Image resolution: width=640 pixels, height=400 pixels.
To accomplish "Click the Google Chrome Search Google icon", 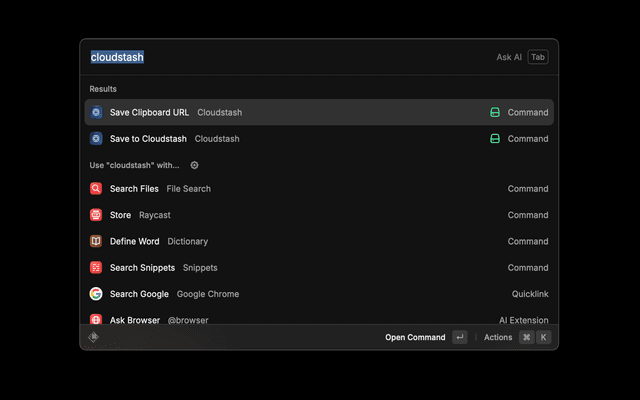I will [x=96, y=294].
